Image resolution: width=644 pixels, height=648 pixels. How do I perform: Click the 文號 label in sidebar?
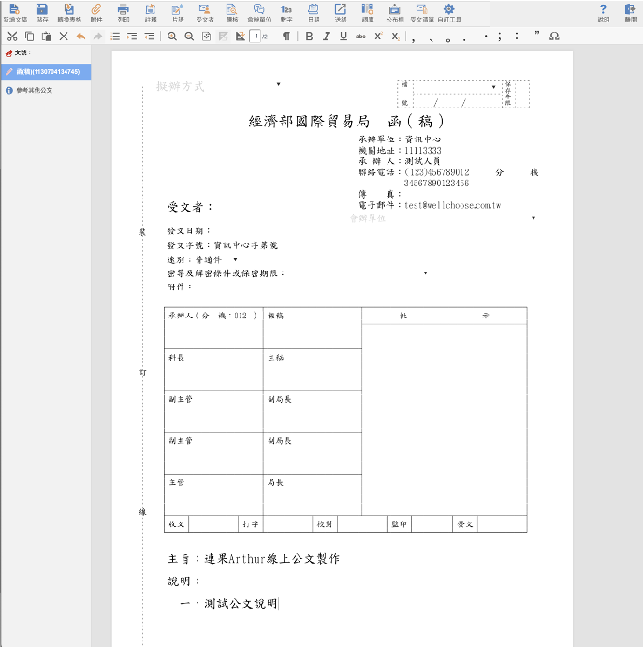coord(22,52)
